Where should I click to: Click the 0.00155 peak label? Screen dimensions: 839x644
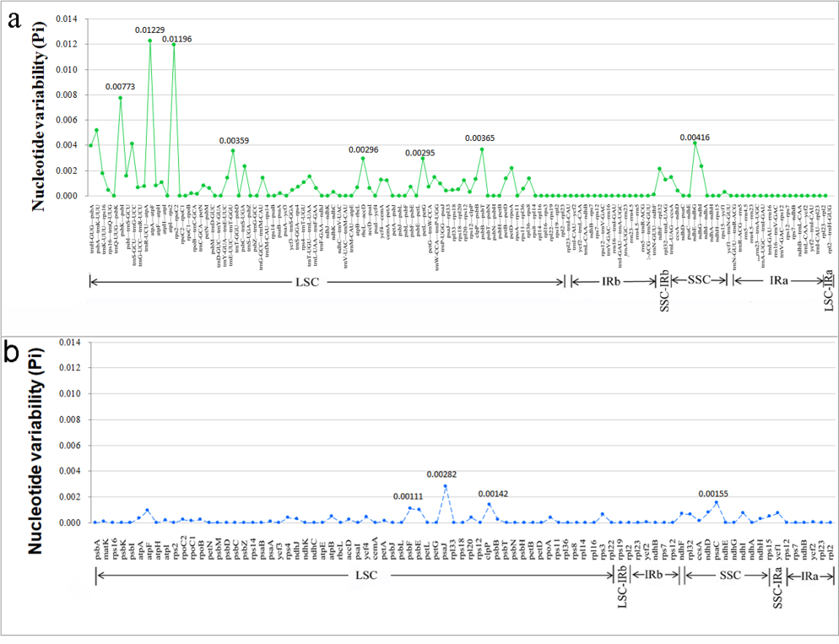[716, 492]
